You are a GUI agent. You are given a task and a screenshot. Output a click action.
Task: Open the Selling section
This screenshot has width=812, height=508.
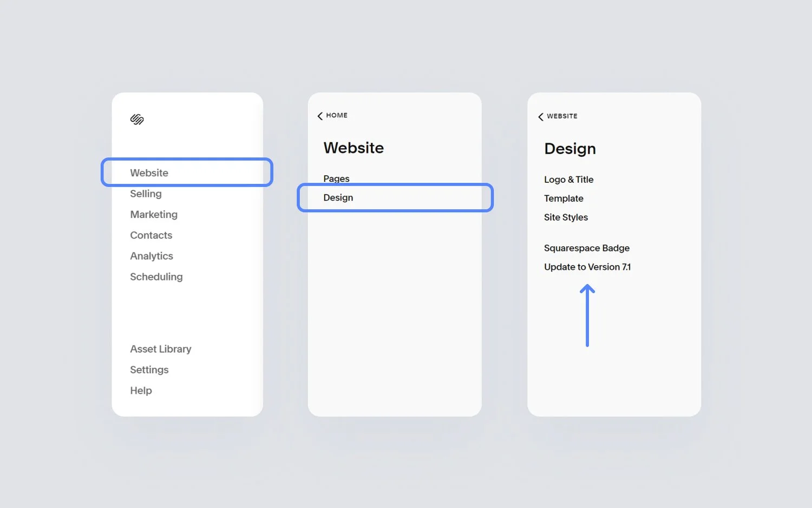tap(146, 194)
